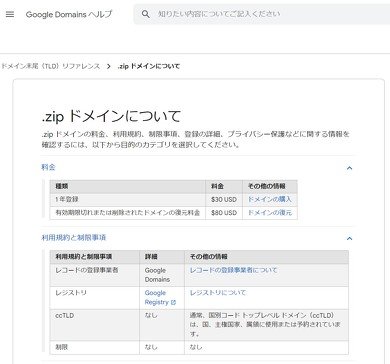Click the .zip ドメインについて breadcrumb item

pos(148,66)
